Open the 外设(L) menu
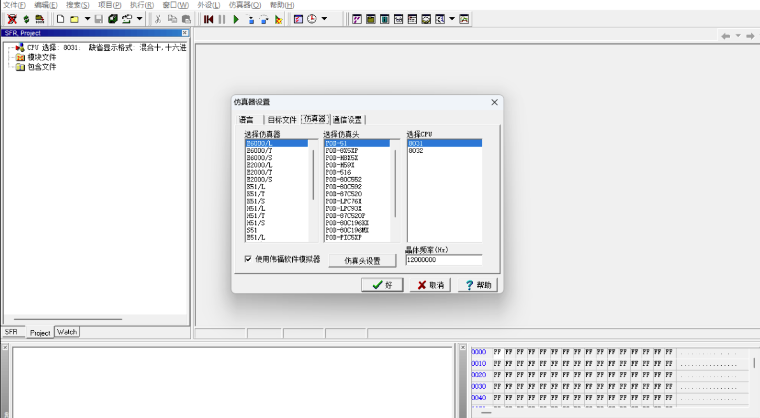The image size is (760, 418). pos(208,5)
